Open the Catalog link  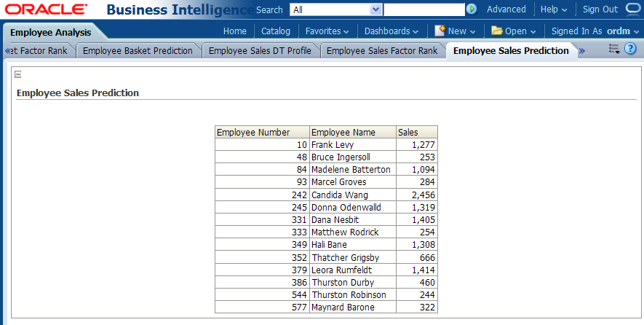pyautogui.click(x=276, y=31)
